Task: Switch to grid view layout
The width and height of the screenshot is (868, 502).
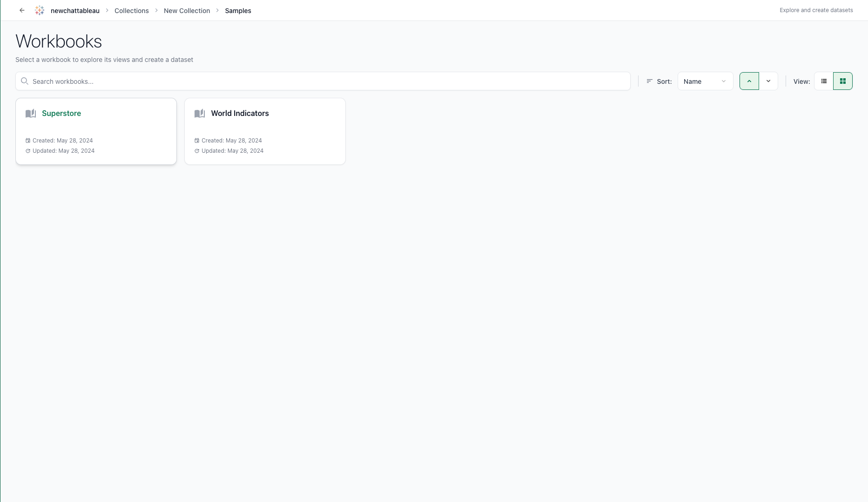Action: tap(843, 81)
